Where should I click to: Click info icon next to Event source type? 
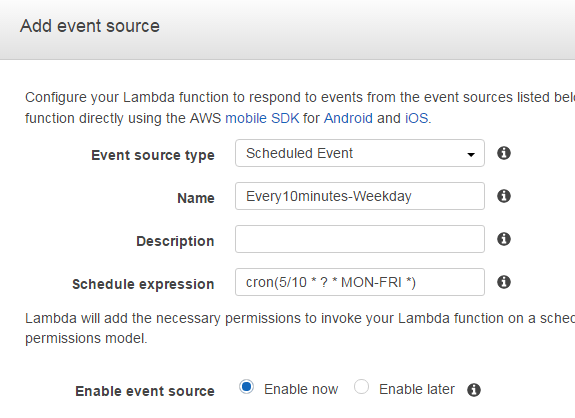[504, 153]
